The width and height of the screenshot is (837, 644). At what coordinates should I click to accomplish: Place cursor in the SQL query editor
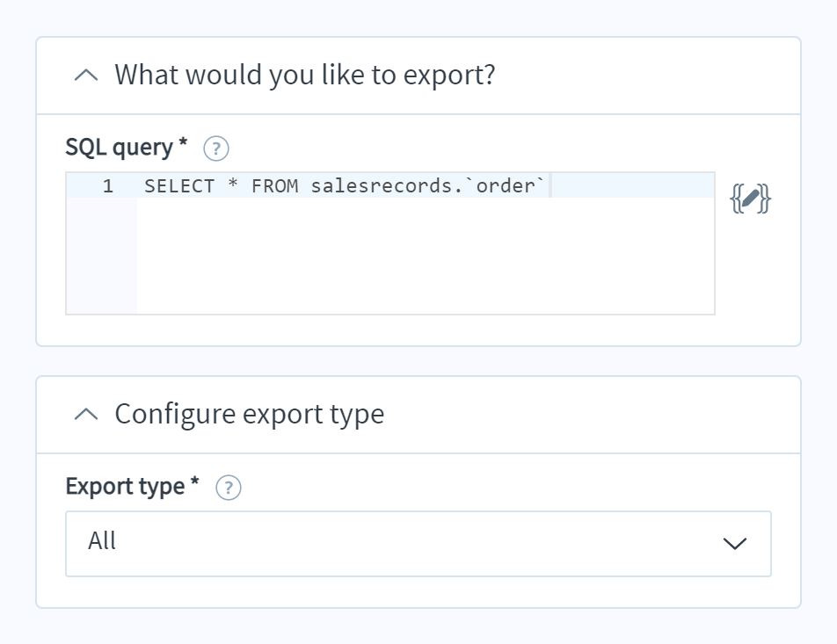396,246
